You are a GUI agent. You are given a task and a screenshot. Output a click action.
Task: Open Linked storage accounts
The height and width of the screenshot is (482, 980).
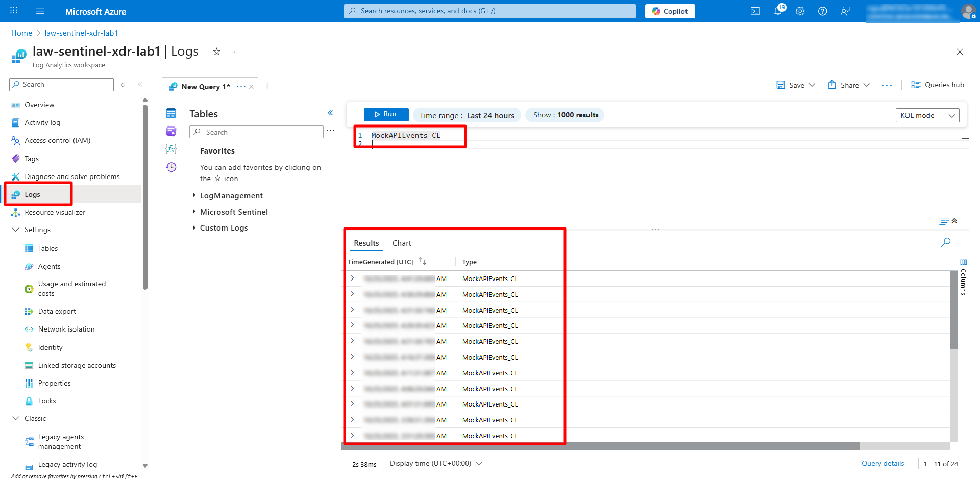click(x=77, y=365)
